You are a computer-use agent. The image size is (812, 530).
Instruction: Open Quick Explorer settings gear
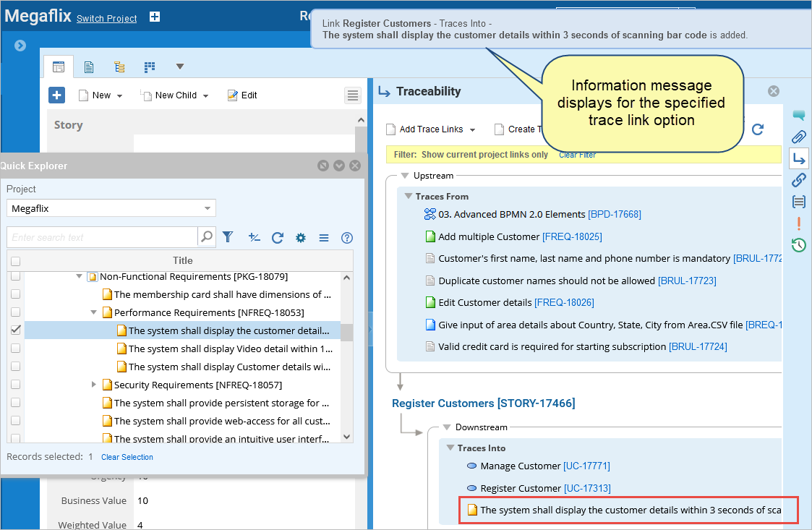pos(300,238)
